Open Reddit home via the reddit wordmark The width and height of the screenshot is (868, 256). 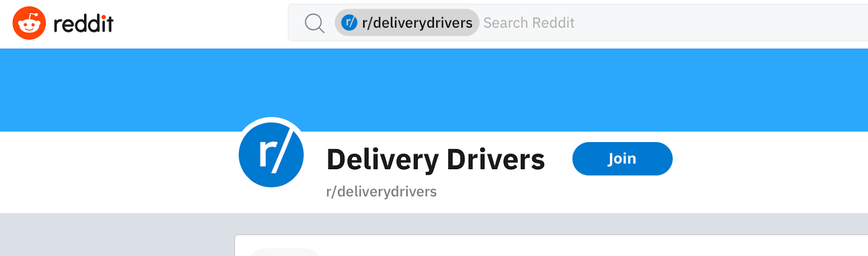(x=84, y=23)
